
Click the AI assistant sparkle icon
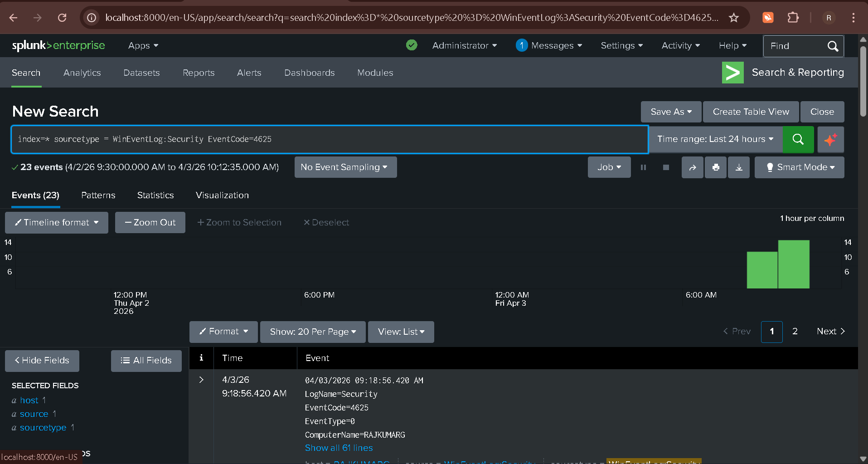point(830,139)
